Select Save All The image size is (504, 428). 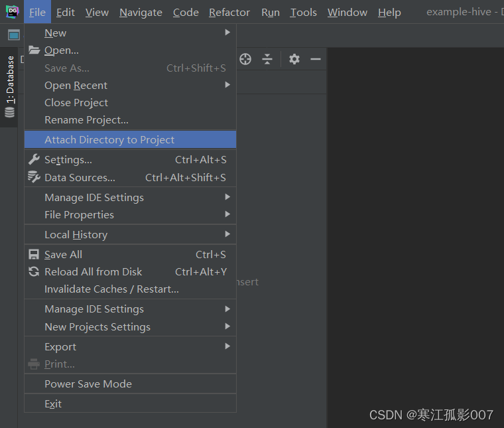[130, 254]
